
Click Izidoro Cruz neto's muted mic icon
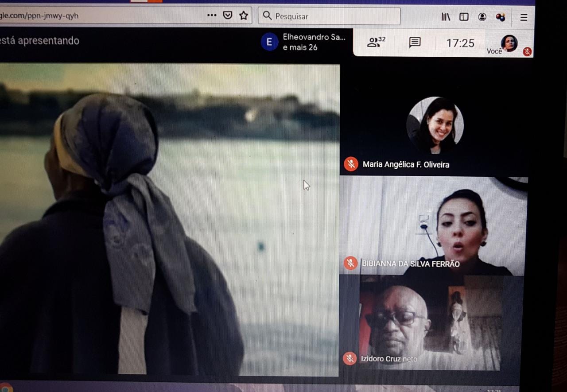[350, 358]
